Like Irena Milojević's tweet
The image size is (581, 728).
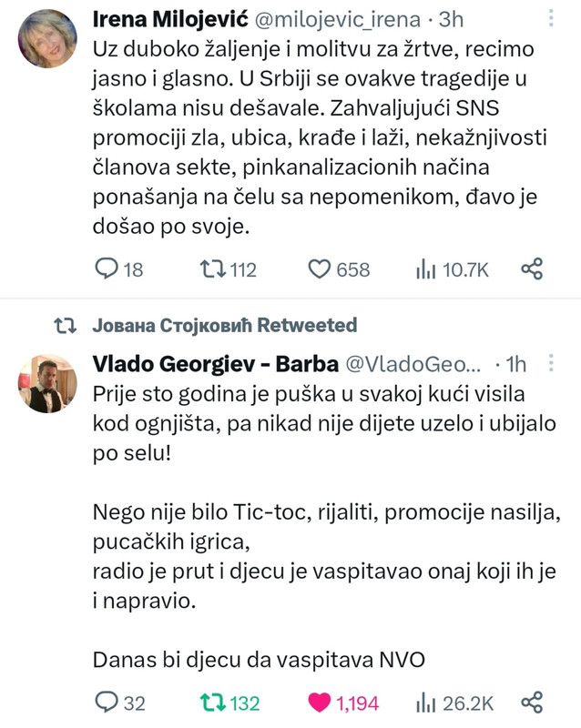click(318, 268)
